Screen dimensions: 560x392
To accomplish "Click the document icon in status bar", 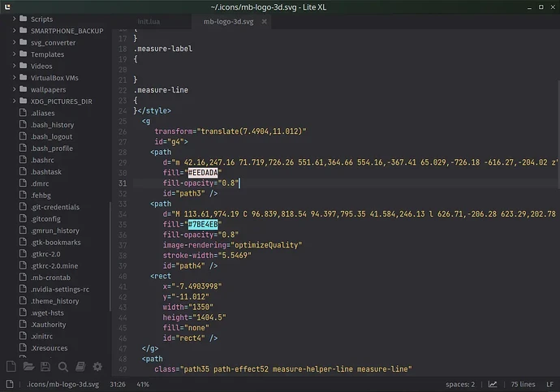I will pos(11,384).
